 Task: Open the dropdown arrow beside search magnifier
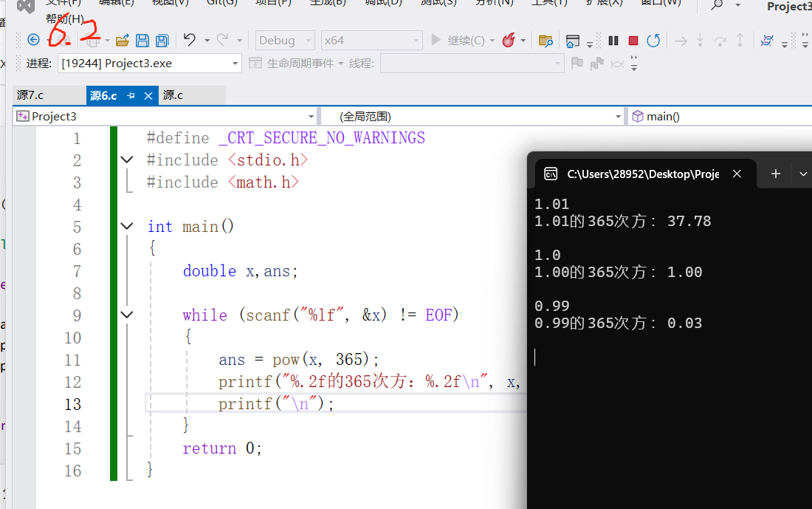[x=738, y=5]
